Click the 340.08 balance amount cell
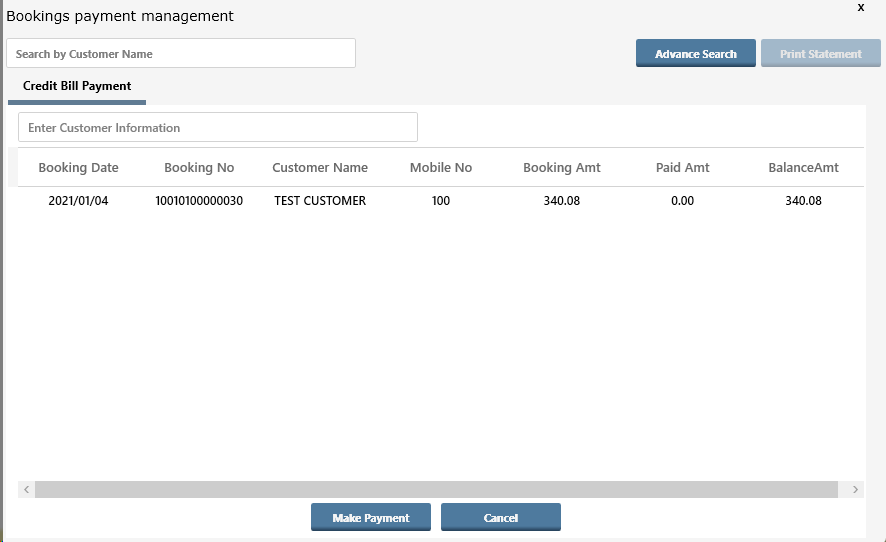Image resolution: width=886 pixels, height=542 pixels. [x=803, y=201]
